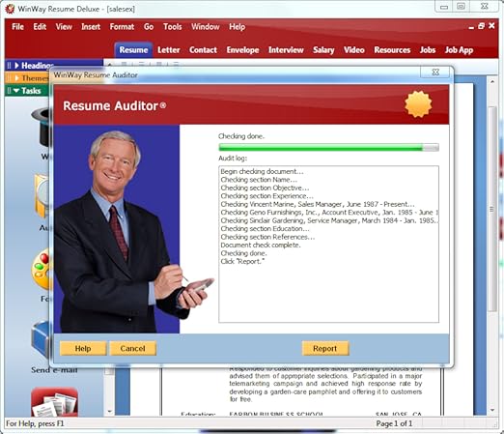This screenshot has width=504, height=434.
Task: Switch to the Jobs tab
Action: pyautogui.click(x=428, y=50)
